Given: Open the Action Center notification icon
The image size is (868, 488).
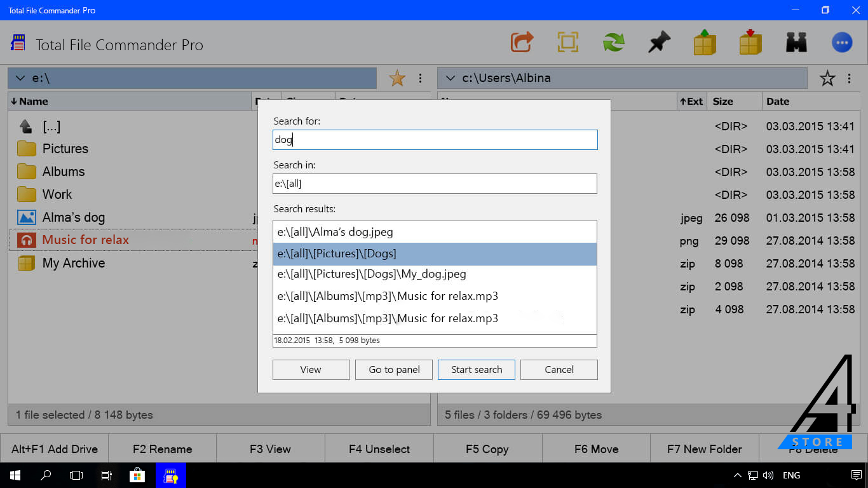Looking at the screenshot, I should 856,475.
